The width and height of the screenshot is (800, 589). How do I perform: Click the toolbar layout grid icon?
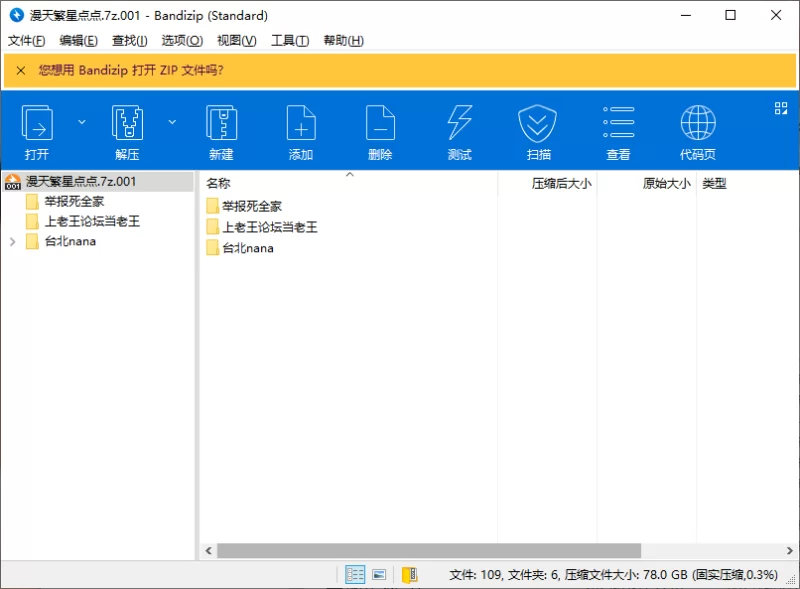(x=781, y=108)
